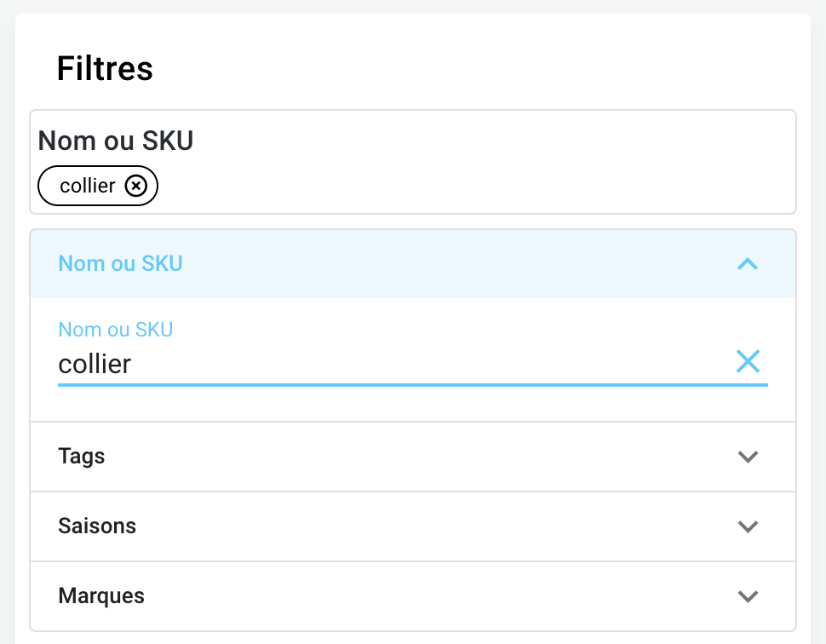Clear the Nom ou SKU text field
The width and height of the screenshot is (826, 644).
(748, 362)
